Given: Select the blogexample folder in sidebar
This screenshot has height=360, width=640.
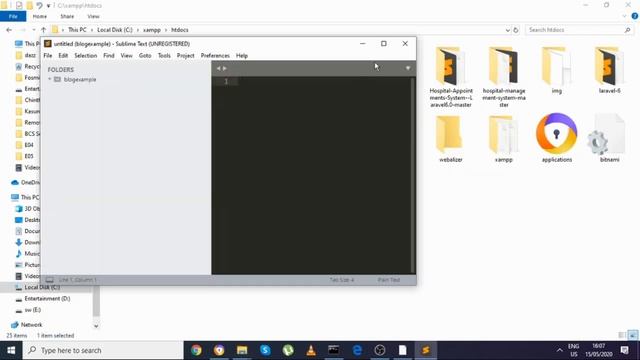Looking at the screenshot, I should 80,79.
